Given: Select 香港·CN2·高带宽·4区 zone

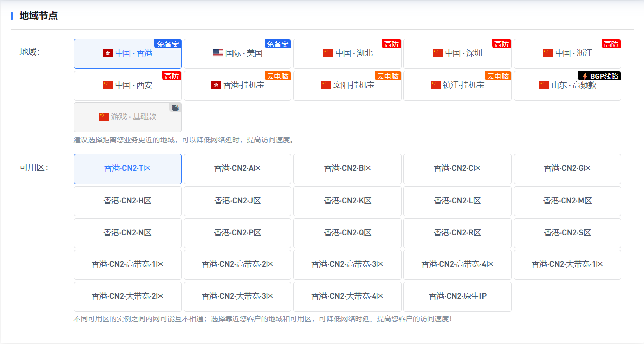Looking at the screenshot, I should pos(457,265).
